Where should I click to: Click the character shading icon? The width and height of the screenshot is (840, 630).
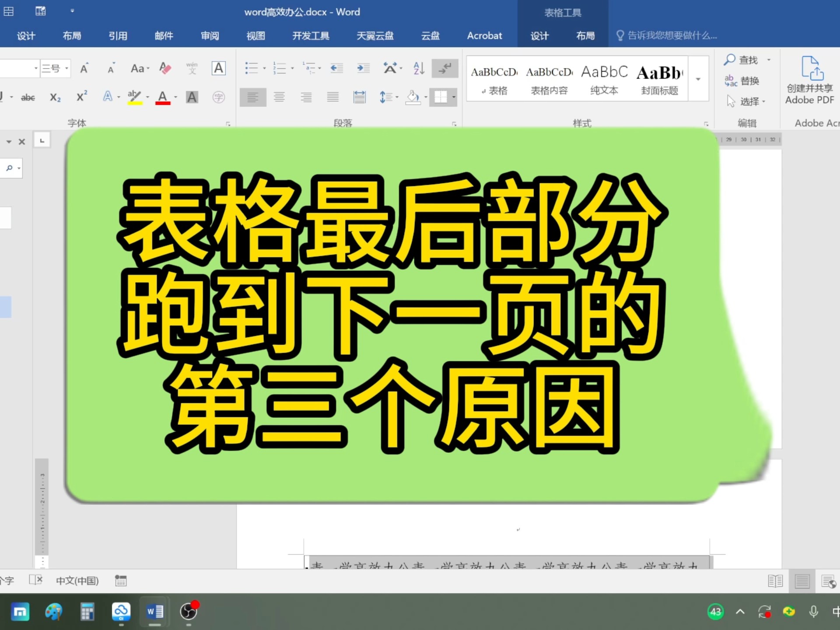192,97
